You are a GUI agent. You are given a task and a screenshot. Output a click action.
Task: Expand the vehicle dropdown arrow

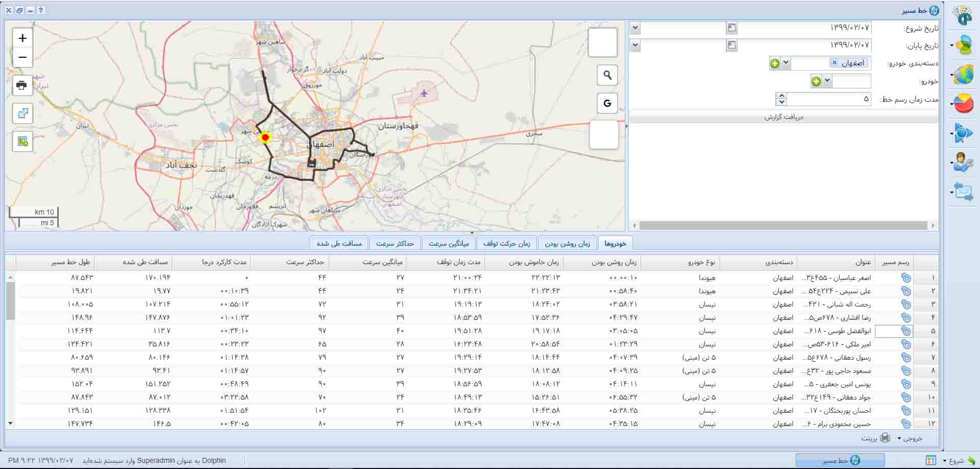point(827,81)
